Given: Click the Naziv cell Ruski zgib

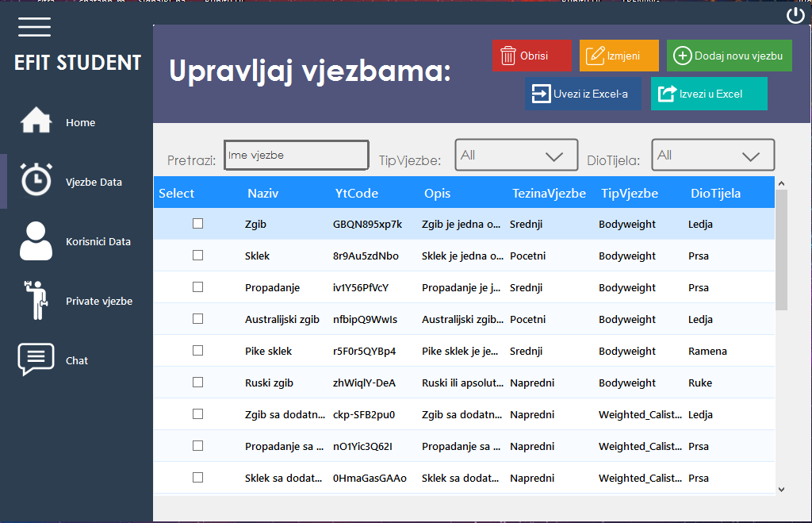Looking at the screenshot, I should pos(269,383).
